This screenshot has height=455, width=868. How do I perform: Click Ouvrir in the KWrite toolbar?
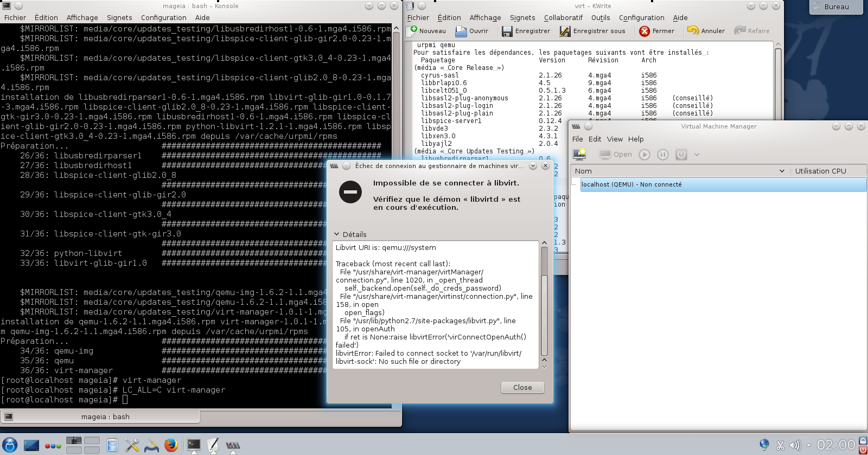[x=472, y=31]
